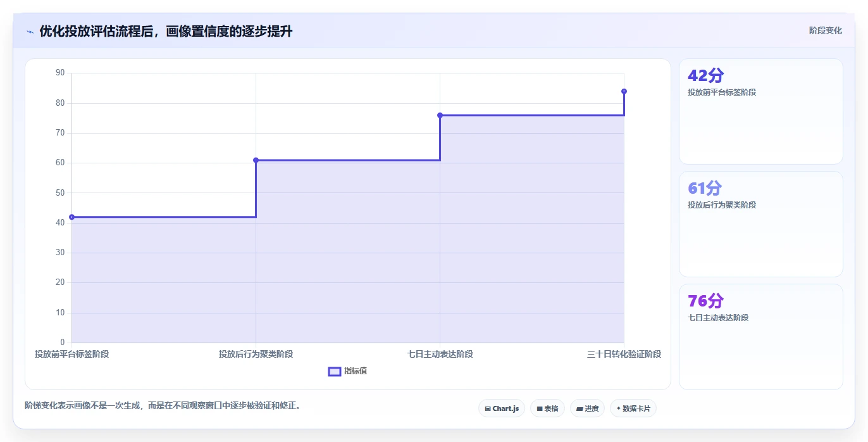Click the x-axis label 七日主动表达阶段
This screenshot has height=442, width=868.
440,354
